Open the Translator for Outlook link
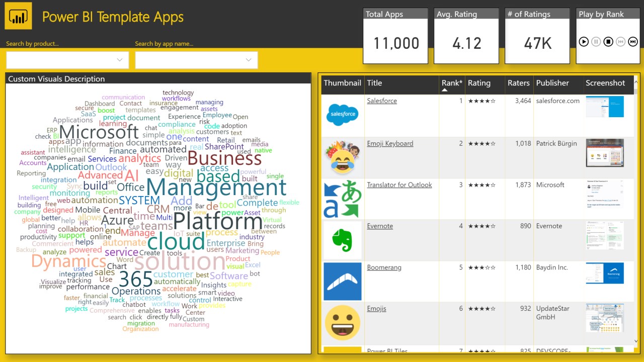Image resolution: width=644 pixels, height=362 pixels. [x=399, y=185]
